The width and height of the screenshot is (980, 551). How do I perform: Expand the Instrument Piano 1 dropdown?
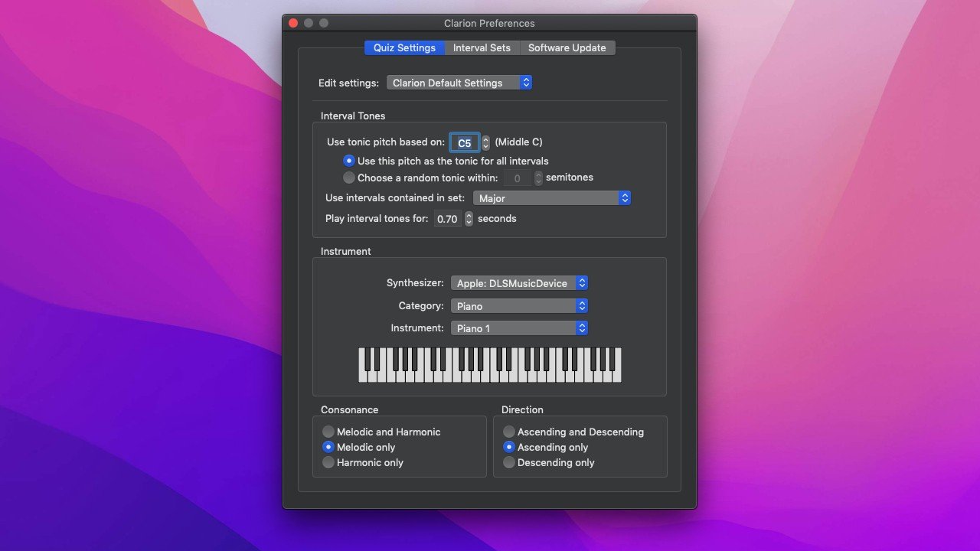tap(519, 328)
